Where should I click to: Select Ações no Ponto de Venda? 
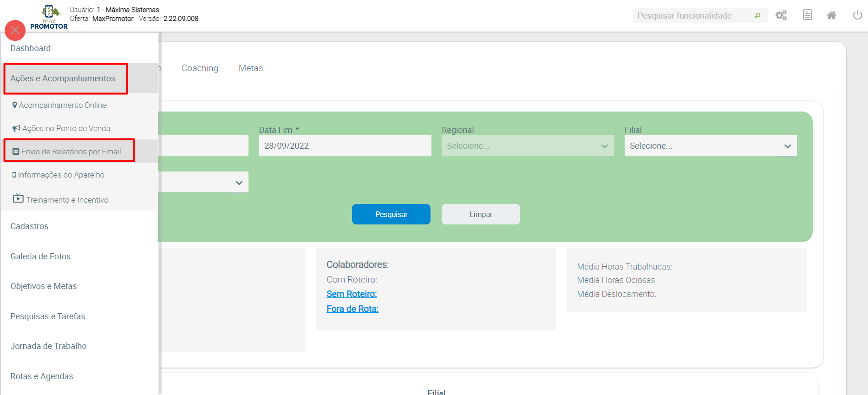[66, 128]
